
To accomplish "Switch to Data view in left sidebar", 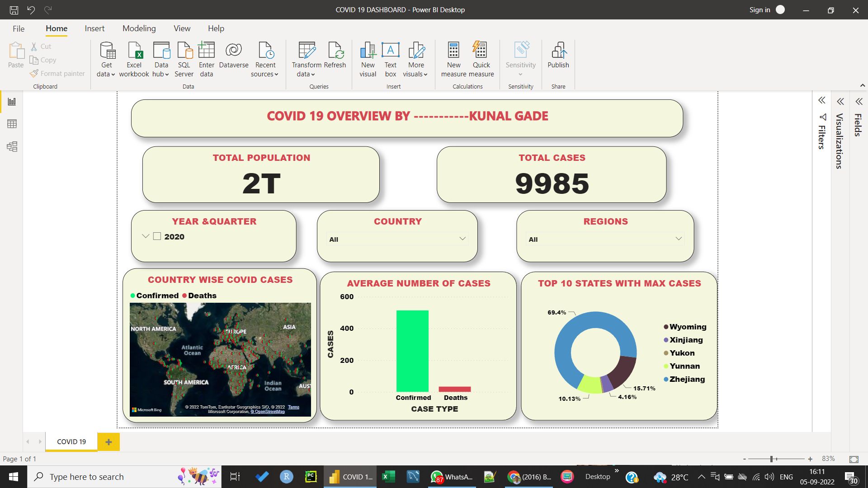I will coord(12,124).
